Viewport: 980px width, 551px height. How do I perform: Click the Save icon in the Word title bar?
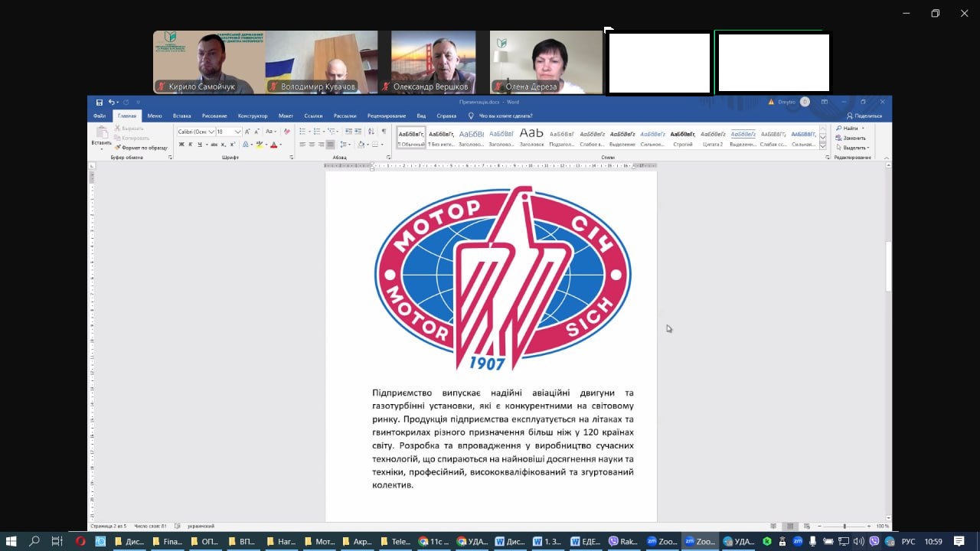[100, 102]
